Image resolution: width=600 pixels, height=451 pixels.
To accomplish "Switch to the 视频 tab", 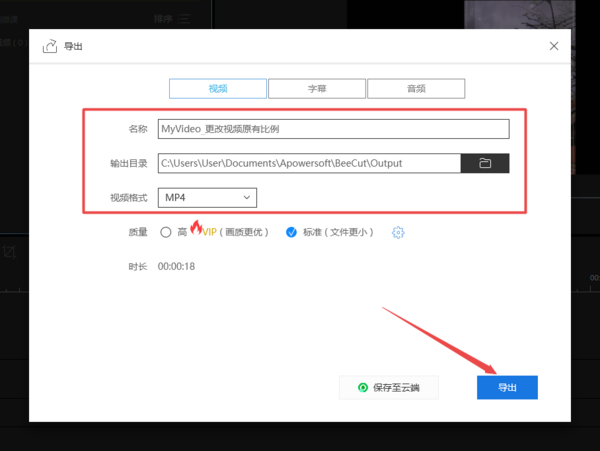I will pos(218,89).
